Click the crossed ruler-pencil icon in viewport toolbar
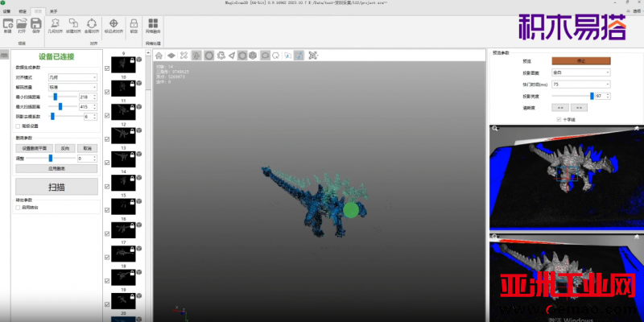 184,56
